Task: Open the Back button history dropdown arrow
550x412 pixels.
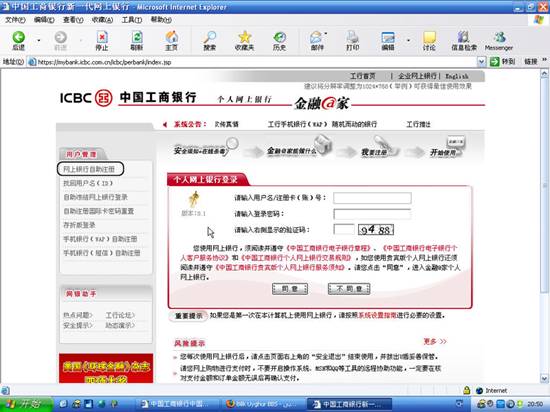Action: [x=39, y=41]
